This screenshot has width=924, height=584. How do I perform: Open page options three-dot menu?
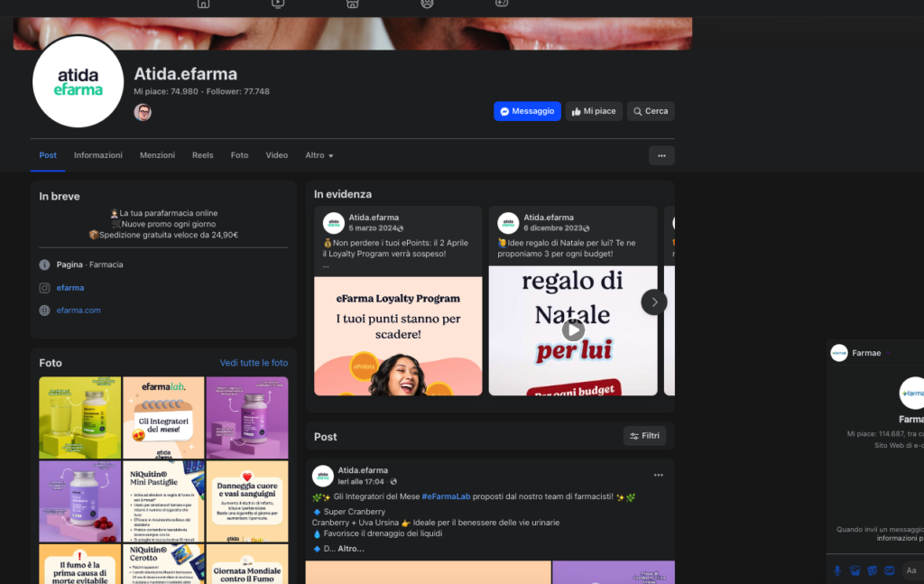pos(661,155)
